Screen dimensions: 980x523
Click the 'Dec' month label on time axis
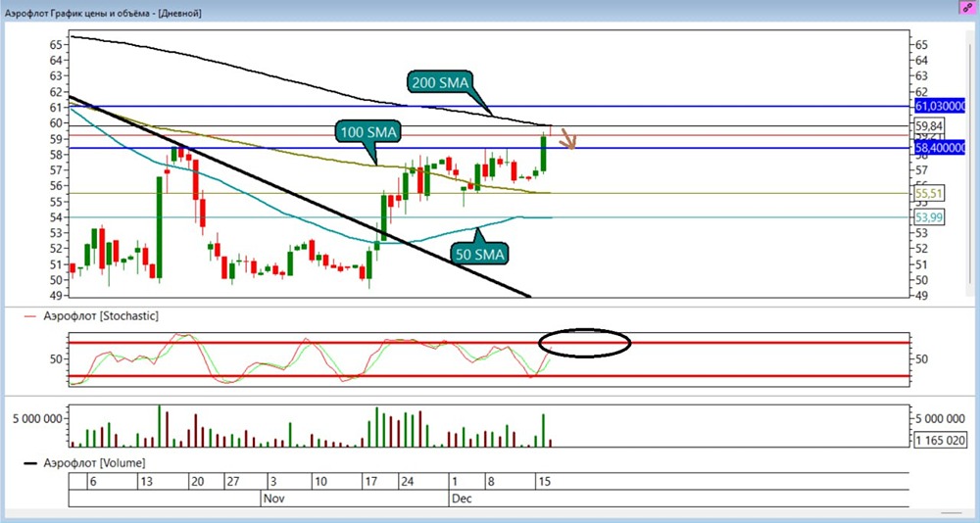[461, 499]
